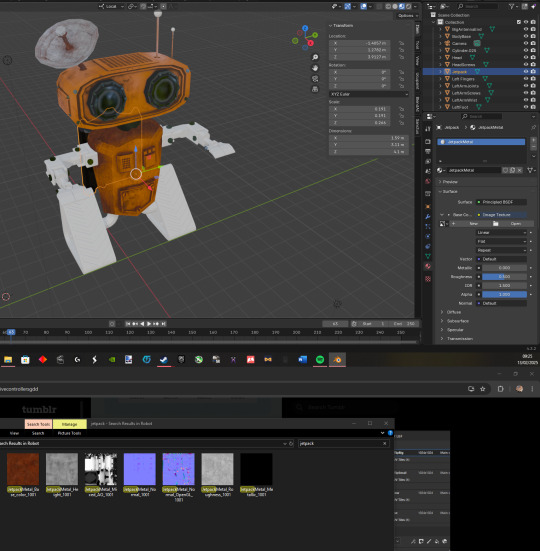Screen dimensions: 540x551
Task: Open Blender from the Windows taskbar
Action: pyautogui.click(x=337, y=359)
